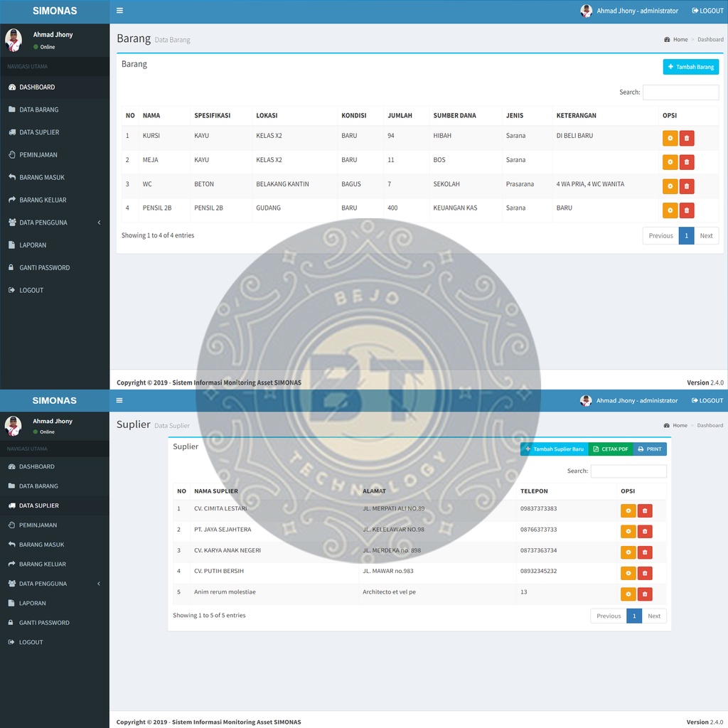
Task: Click PRINT button on Suplier page
Action: [x=650, y=449]
